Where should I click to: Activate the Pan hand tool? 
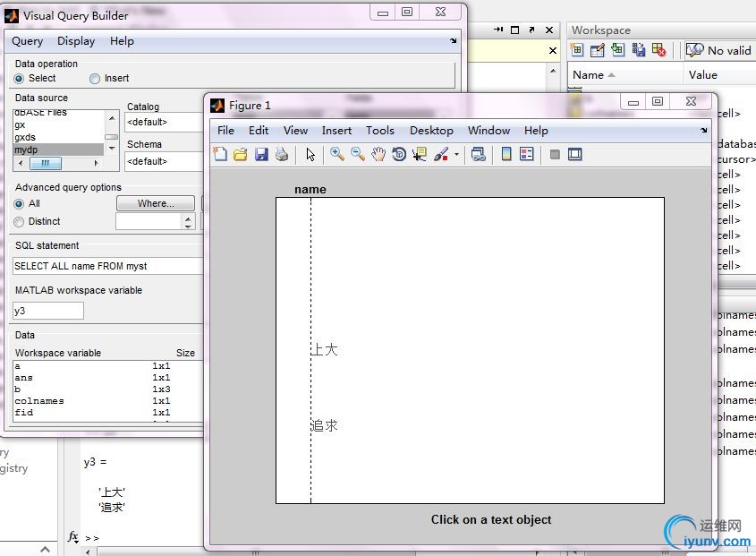click(378, 154)
